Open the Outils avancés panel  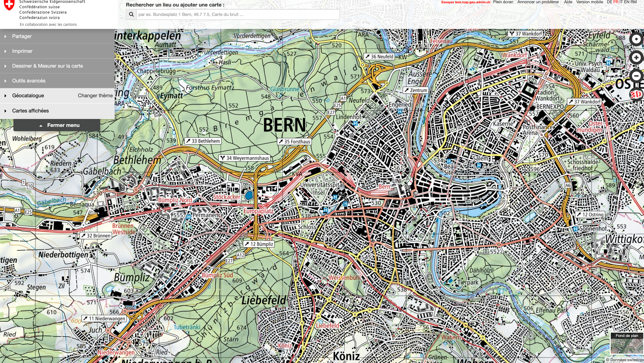click(29, 81)
